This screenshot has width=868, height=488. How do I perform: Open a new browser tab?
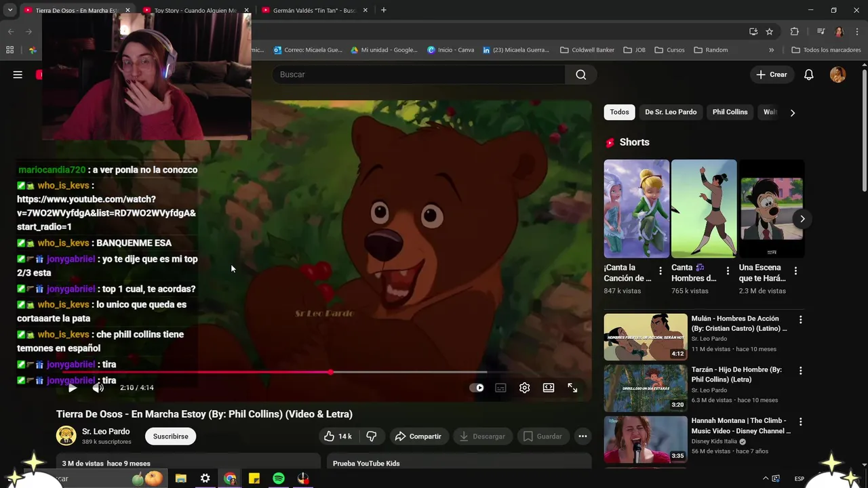384,10
